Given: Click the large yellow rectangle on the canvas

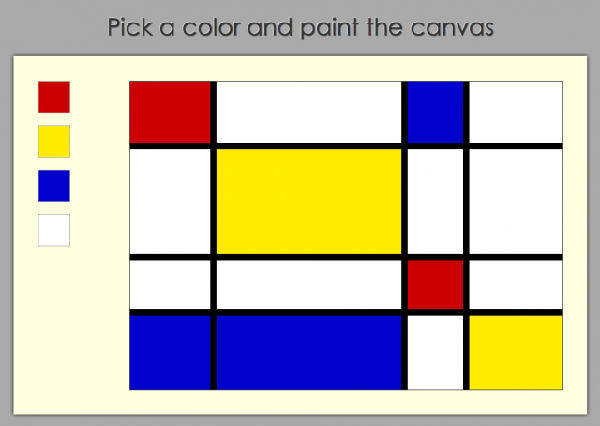Looking at the screenshot, I should click(x=309, y=201).
